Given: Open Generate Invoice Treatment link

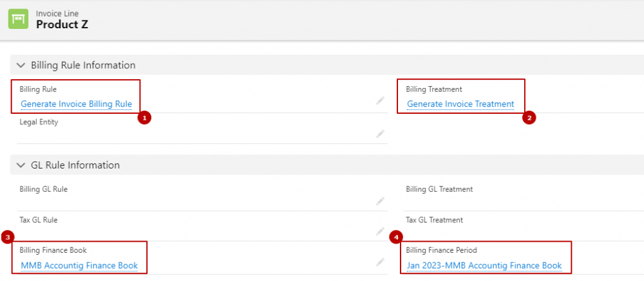Looking at the screenshot, I should 460,104.
